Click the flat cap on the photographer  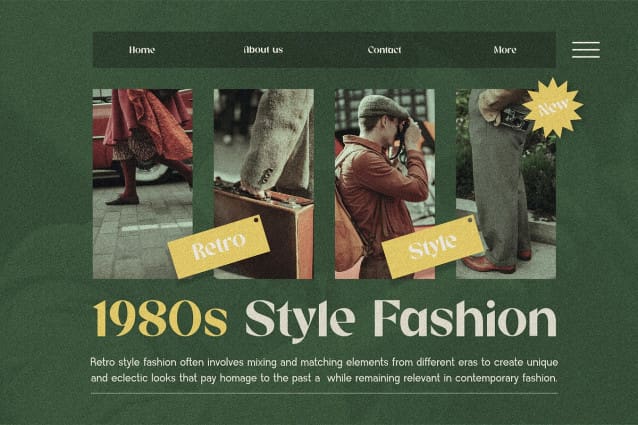pos(380,107)
